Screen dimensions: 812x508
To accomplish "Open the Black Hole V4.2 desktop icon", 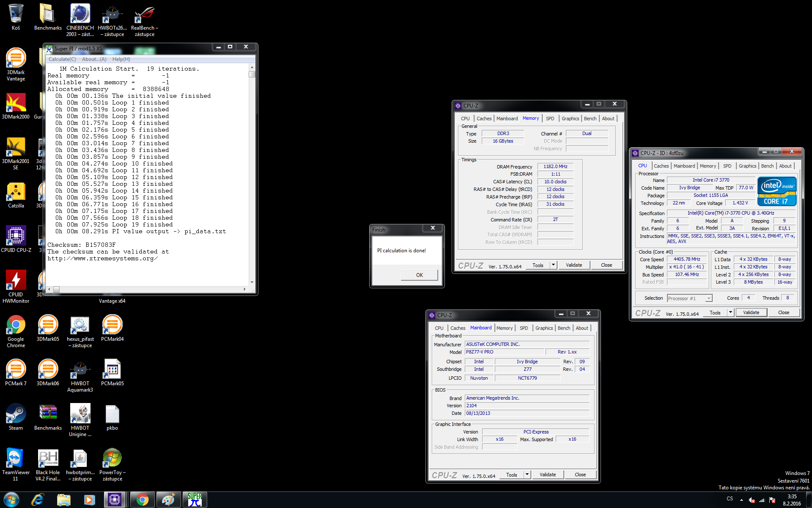I will (48, 464).
